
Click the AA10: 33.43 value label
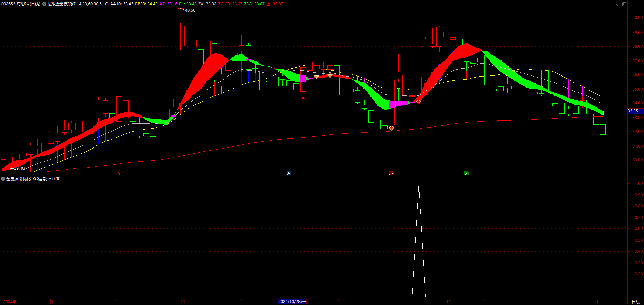click(122, 4)
